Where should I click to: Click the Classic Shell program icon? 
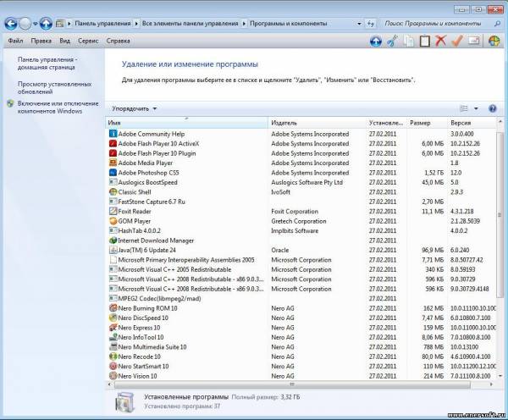(113, 192)
